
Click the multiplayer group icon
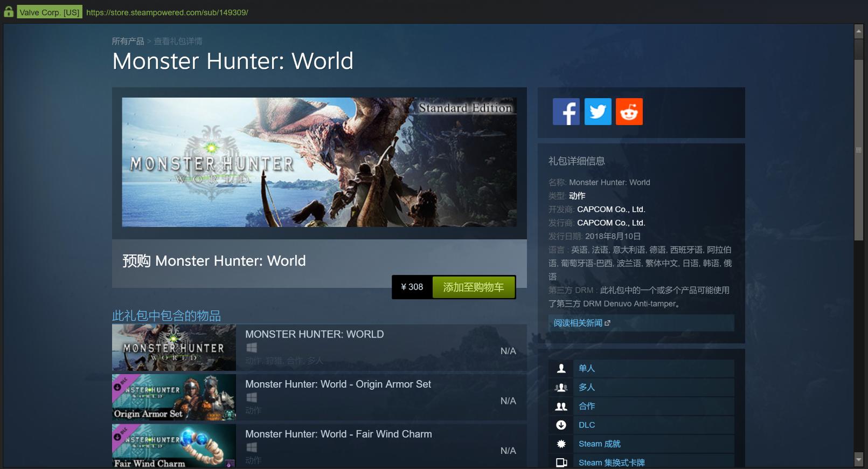561,387
